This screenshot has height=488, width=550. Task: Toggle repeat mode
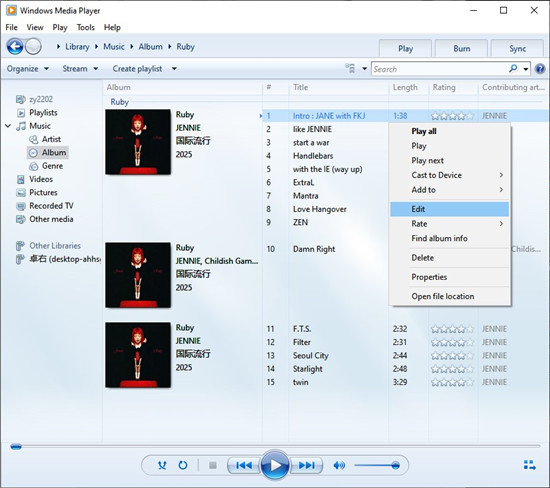point(183,465)
